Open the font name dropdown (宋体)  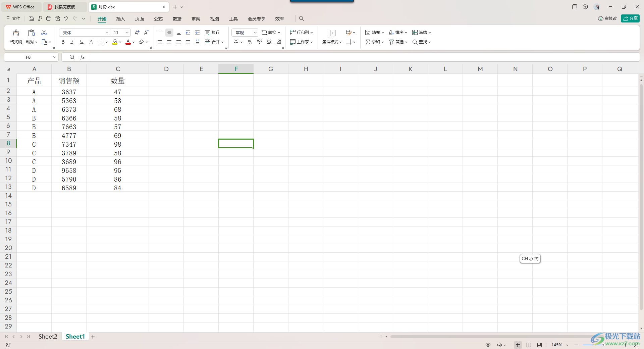(107, 33)
